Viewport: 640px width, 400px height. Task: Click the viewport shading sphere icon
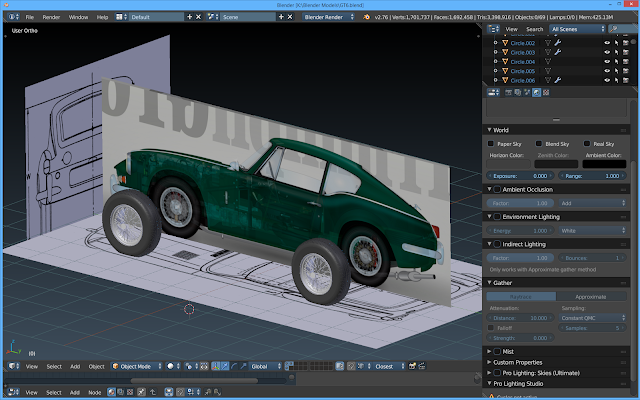point(172,367)
